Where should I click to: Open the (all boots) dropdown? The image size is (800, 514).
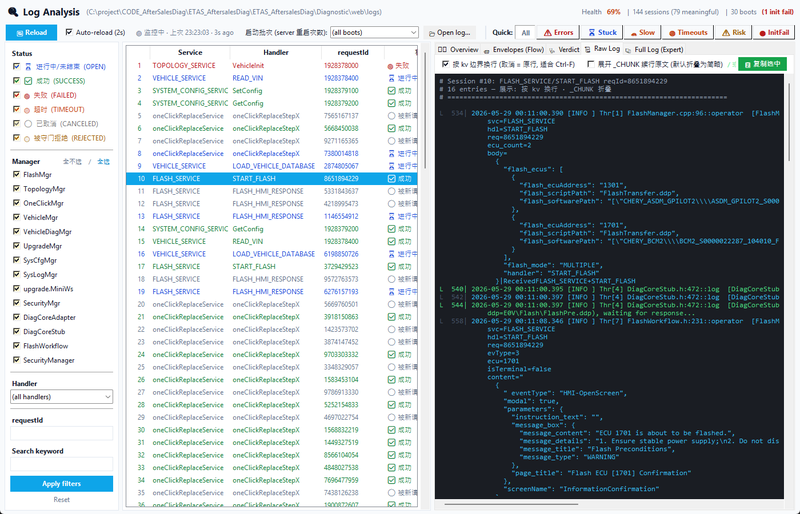[374, 32]
